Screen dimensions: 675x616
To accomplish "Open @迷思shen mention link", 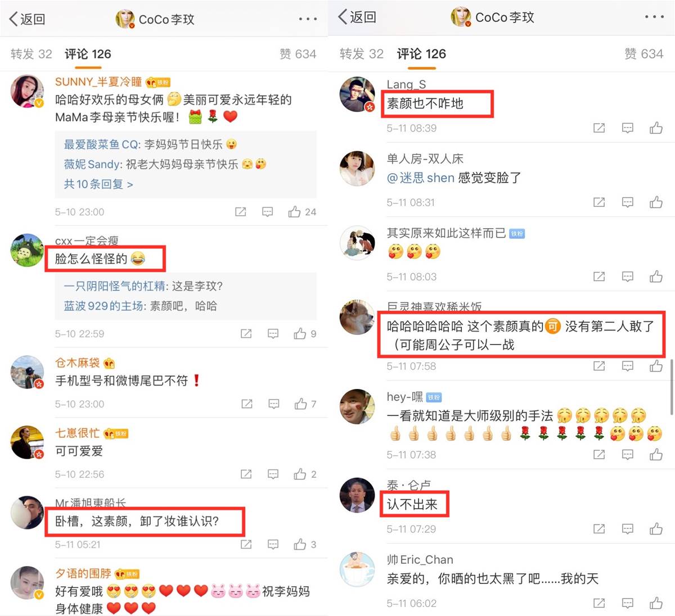I will coord(421,178).
